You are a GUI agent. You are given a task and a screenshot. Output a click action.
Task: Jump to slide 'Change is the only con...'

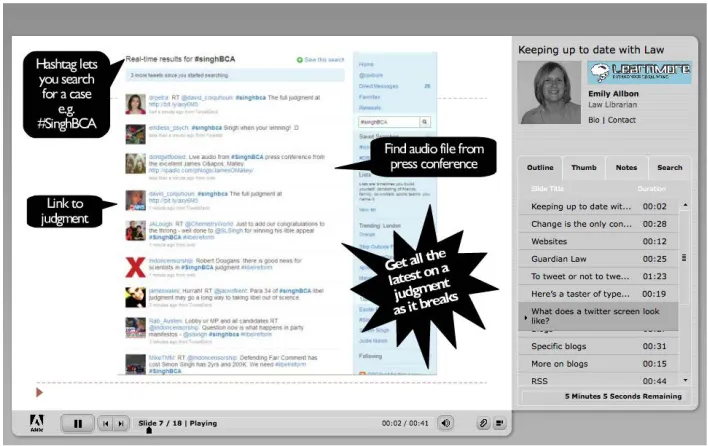click(598, 224)
